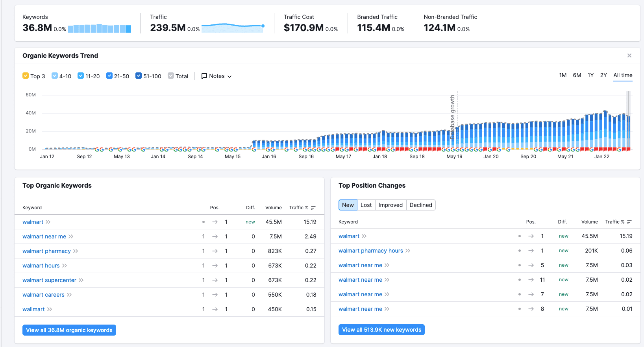Switch to the Improved position changes tab
The image size is (644, 347).
(x=390, y=205)
